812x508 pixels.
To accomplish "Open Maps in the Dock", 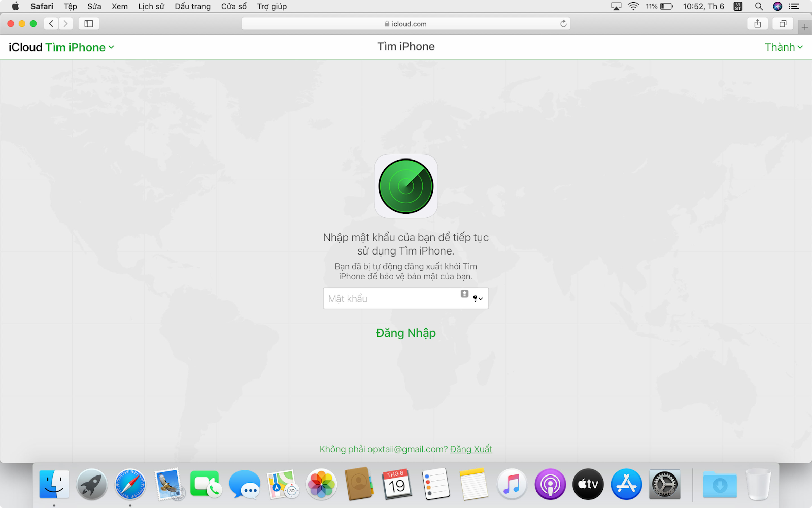I will (282, 485).
